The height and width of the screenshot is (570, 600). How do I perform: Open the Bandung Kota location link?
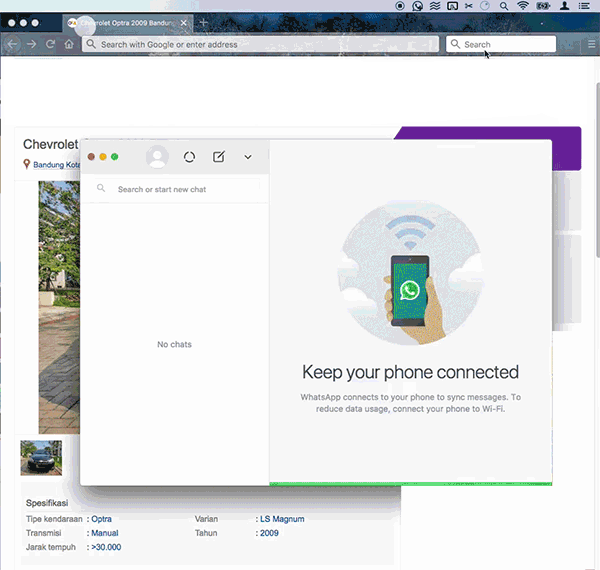56,165
